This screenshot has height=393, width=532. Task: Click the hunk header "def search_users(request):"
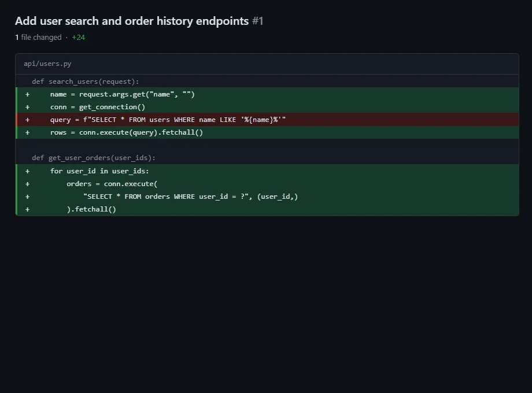(267, 81)
